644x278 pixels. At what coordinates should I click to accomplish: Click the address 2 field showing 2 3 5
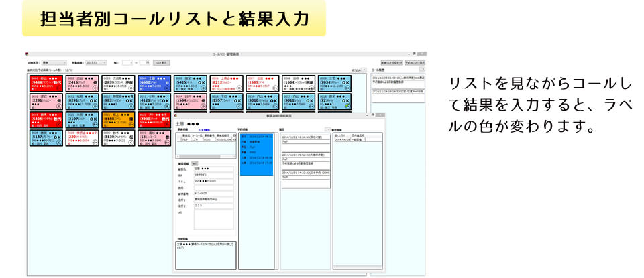click(213, 206)
